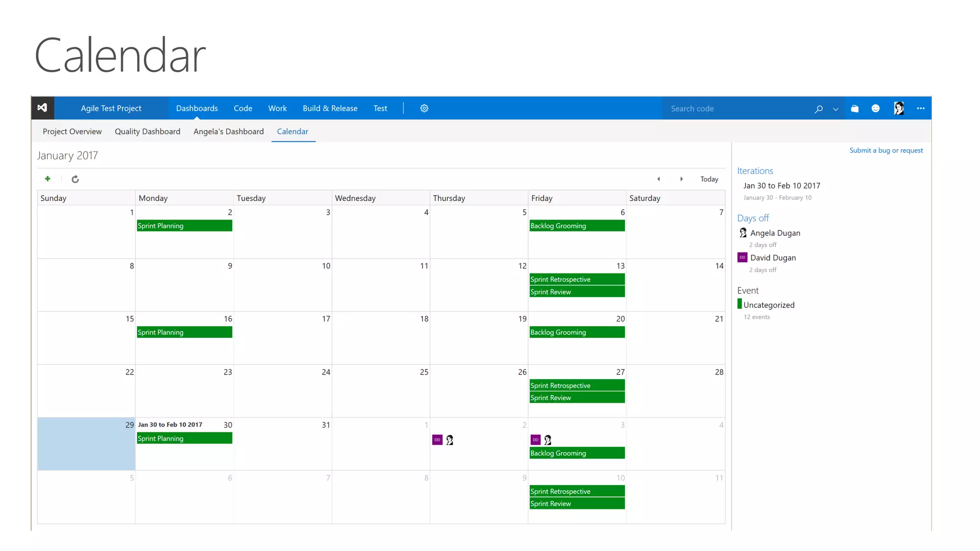The image size is (980, 551).
Task: Go to previous month arrow
Action: click(x=658, y=179)
